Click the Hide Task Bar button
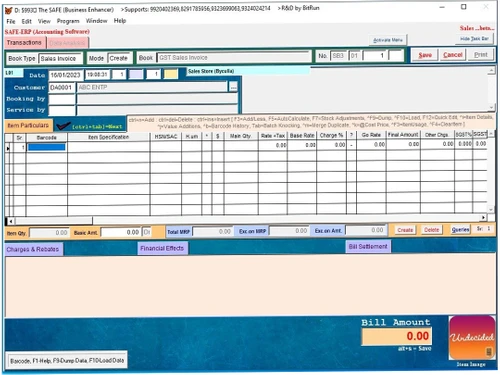Viewport: 500px width, 375px height. coord(474,39)
